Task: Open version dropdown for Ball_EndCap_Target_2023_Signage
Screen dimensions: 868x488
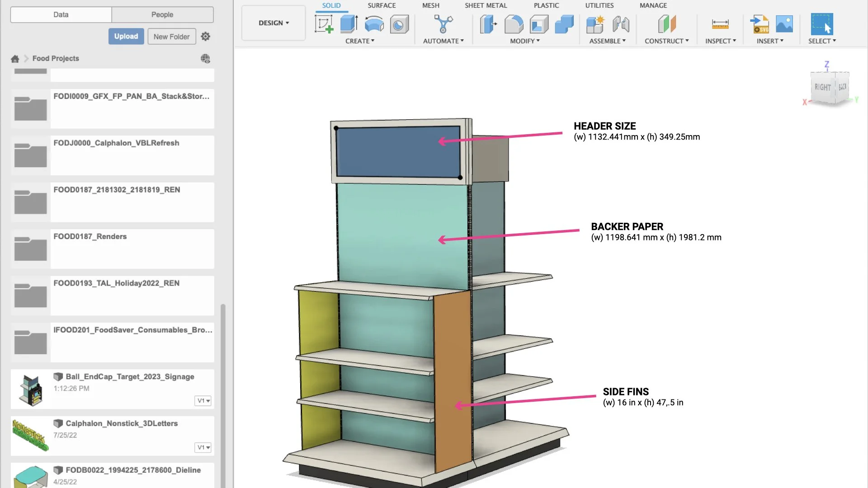Action: 203,401
